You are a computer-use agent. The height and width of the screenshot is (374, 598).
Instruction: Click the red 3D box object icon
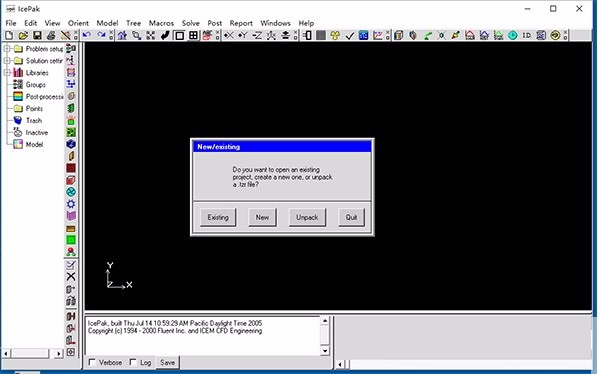click(71, 180)
